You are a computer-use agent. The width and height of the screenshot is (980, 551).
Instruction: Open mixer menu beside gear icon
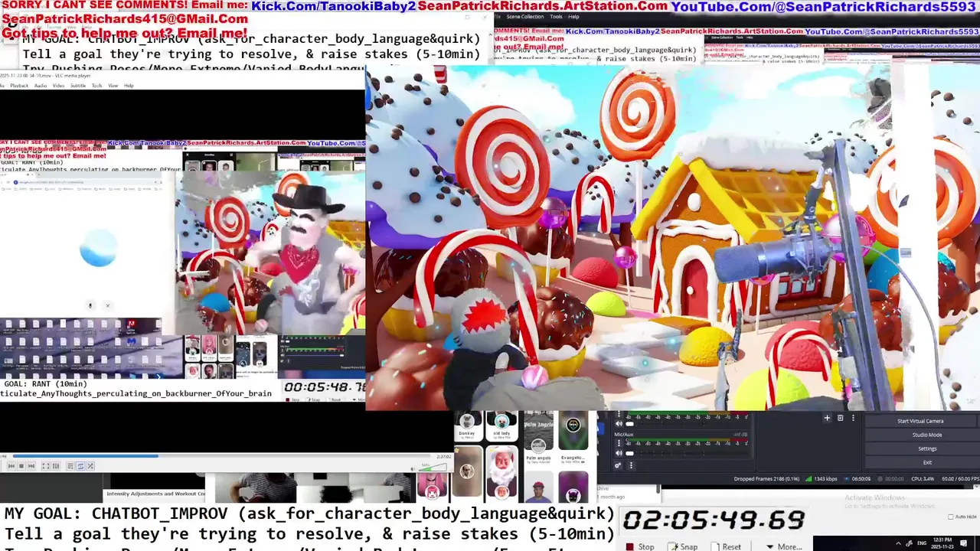pyautogui.click(x=631, y=465)
